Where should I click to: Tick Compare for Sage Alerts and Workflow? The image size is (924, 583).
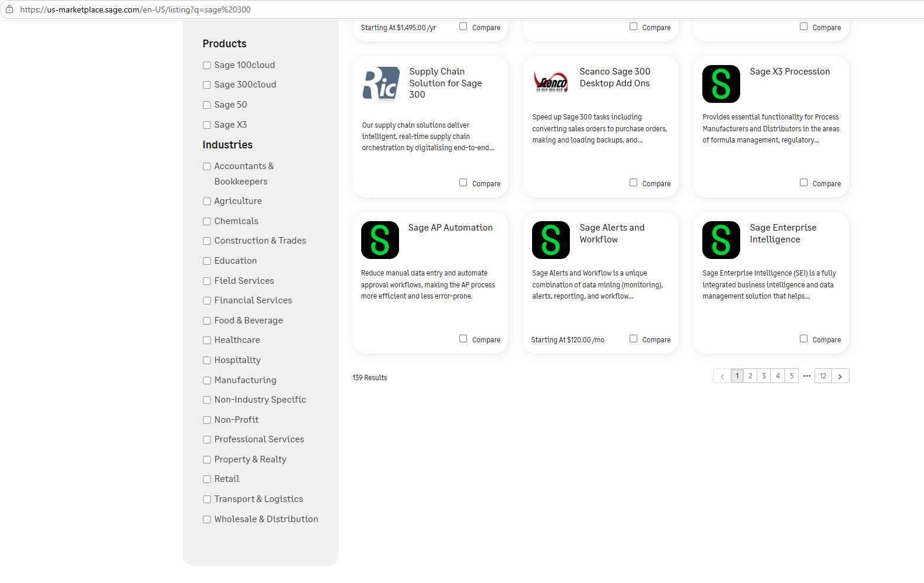634,339
